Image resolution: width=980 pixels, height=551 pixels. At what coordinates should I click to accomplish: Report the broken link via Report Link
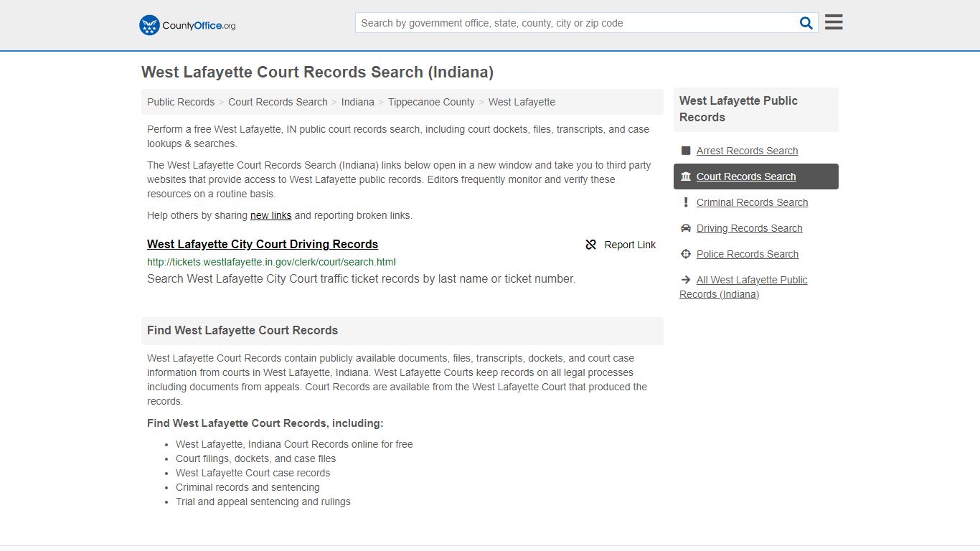click(x=630, y=245)
